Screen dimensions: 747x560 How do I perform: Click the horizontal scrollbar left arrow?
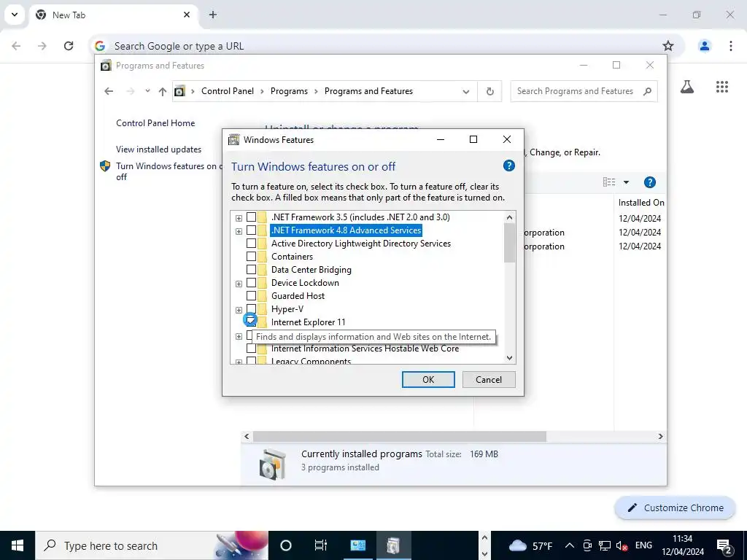247,436
